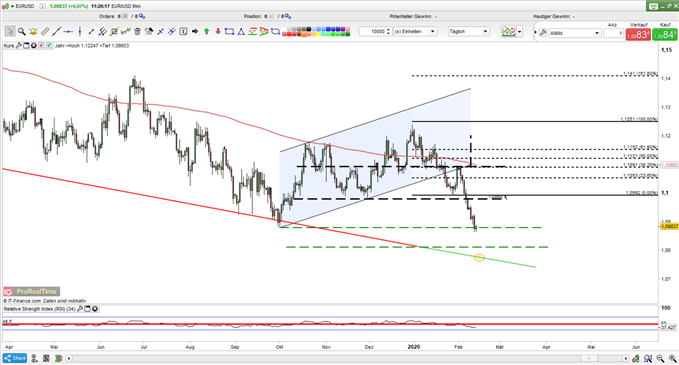This screenshot has height=365, width=679.
Task: Choose the green up-arrow marker tool
Action: pyautogui.click(x=207, y=32)
